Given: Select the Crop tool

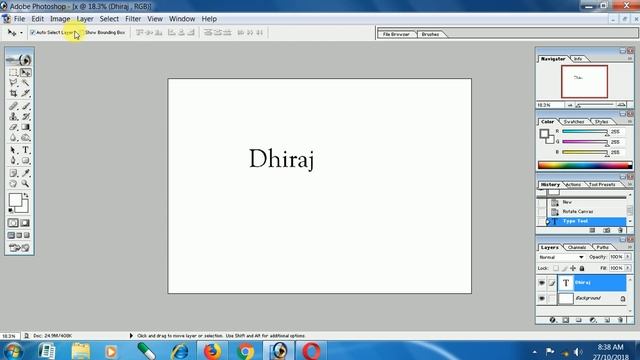Looking at the screenshot, I should coord(13,93).
